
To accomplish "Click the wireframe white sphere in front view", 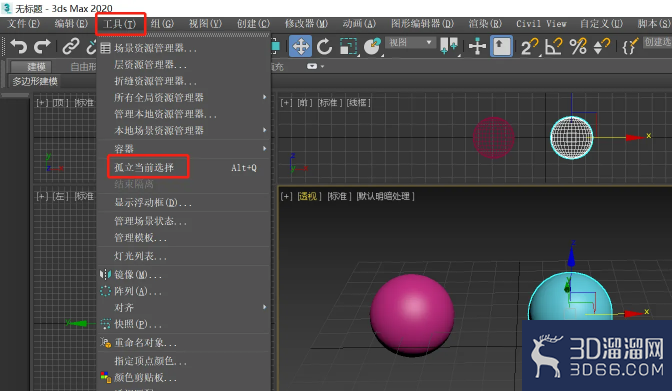I will (572, 138).
